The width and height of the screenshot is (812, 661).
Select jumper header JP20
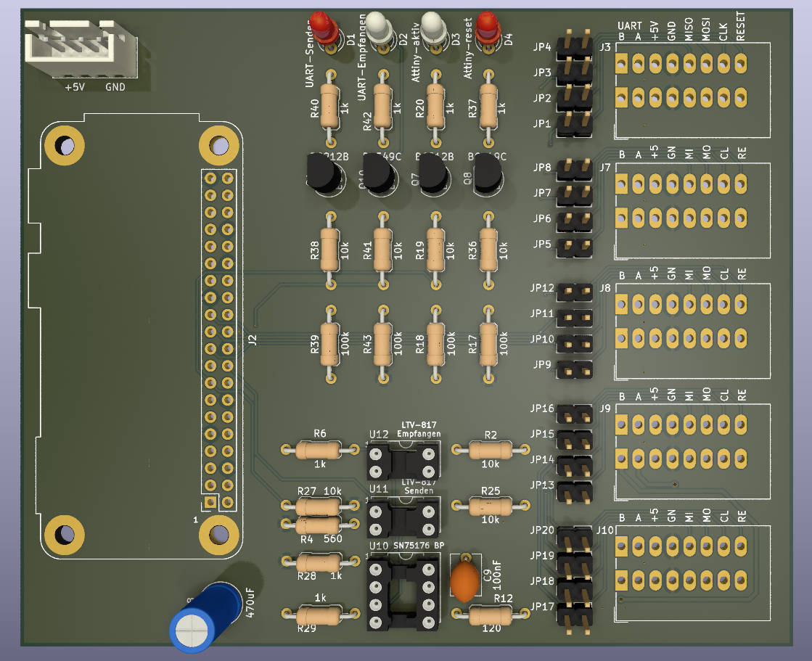[574, 539]
